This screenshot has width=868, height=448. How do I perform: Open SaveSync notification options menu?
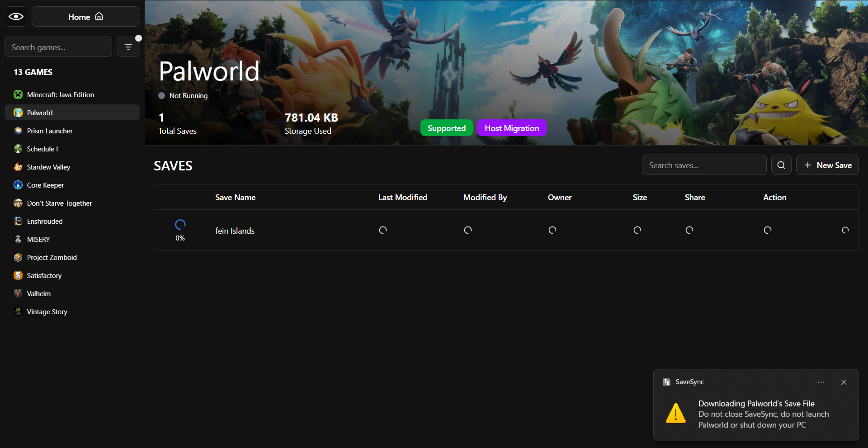pyautogui.click(x=821, y=382)
